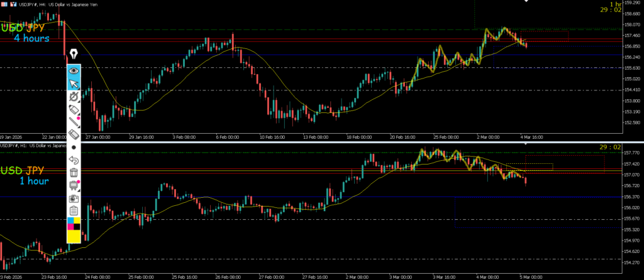Take a screenshot with the camera icon

[x=74, y=198]
